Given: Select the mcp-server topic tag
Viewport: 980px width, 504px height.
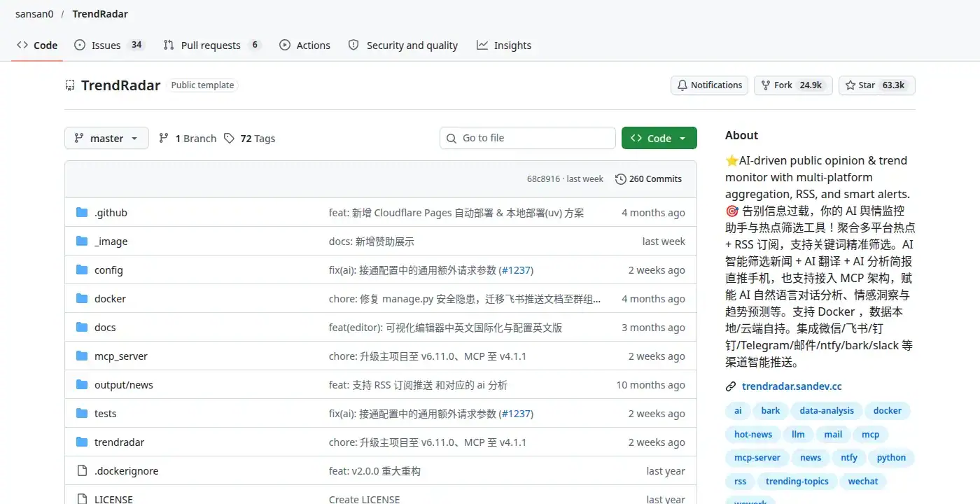Looking at the screenshot, I should click(x=757, y=458).
